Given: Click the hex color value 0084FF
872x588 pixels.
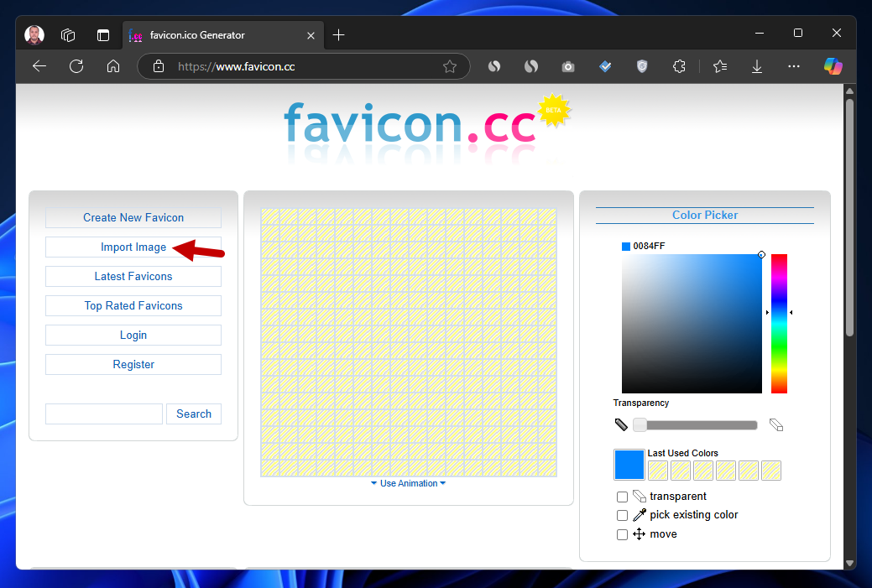Looking at the screenshot, I should click(649, 247).
